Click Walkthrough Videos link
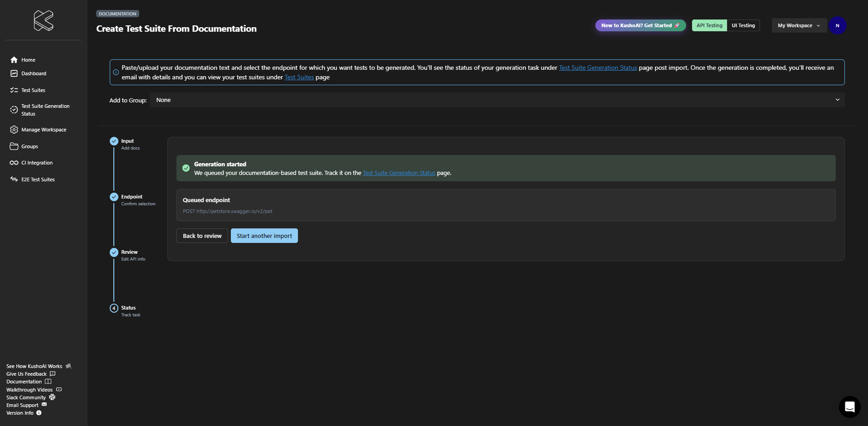This screenshot has height=426, width=868. [29, 390]
